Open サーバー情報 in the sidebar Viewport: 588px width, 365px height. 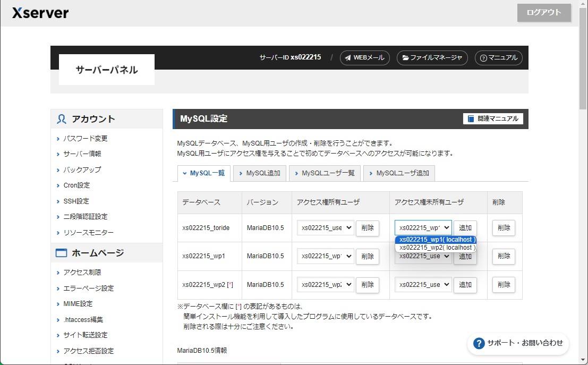82,154
